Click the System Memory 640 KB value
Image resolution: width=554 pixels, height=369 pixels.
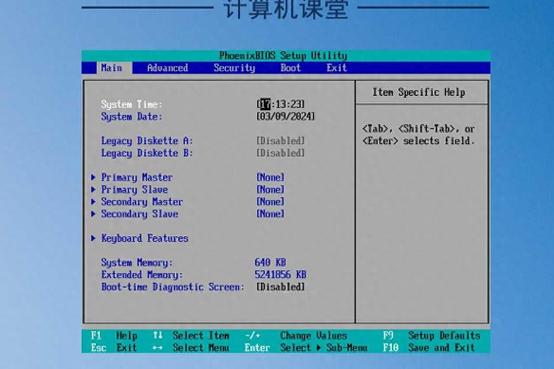(270, 263)
